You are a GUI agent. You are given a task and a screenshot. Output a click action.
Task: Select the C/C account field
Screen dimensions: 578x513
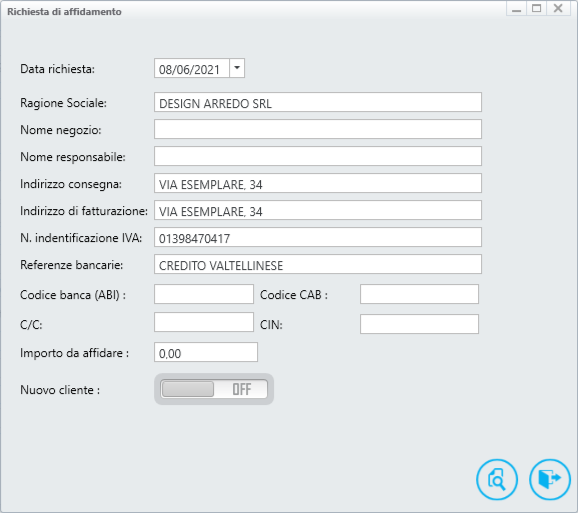point(204,322)
